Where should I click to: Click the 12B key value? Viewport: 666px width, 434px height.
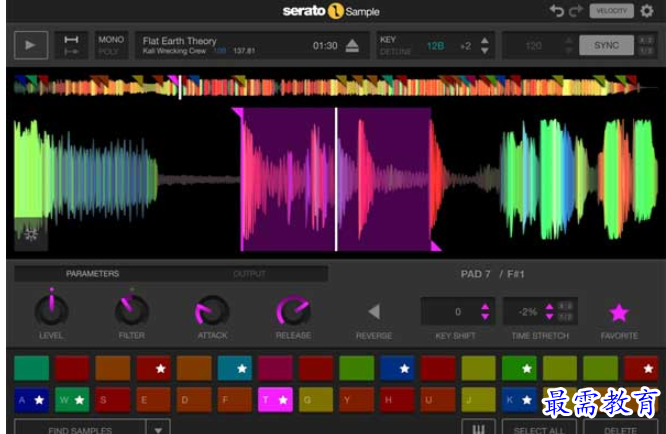coord(435,46)
